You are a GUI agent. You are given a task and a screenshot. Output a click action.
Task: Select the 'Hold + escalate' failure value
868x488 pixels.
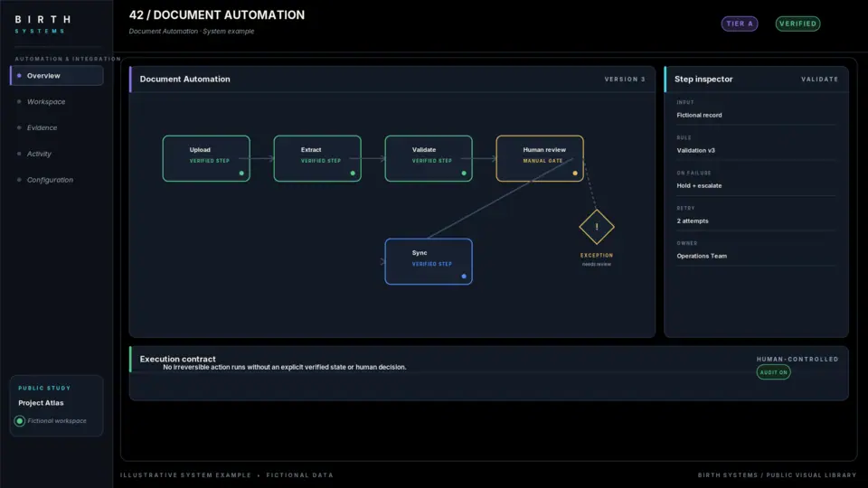click(x=699, y=186)
